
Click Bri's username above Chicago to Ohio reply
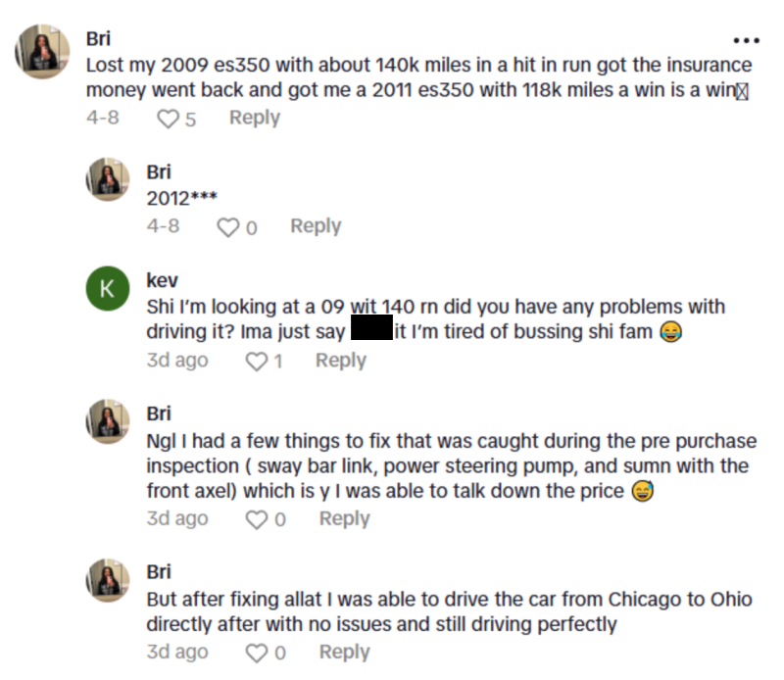tap(159, 572)
